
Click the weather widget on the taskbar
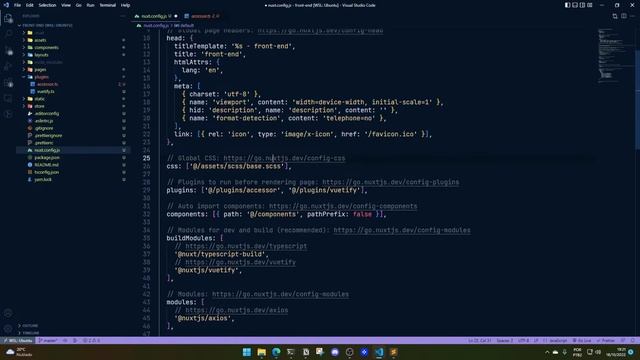coord(19,352)
